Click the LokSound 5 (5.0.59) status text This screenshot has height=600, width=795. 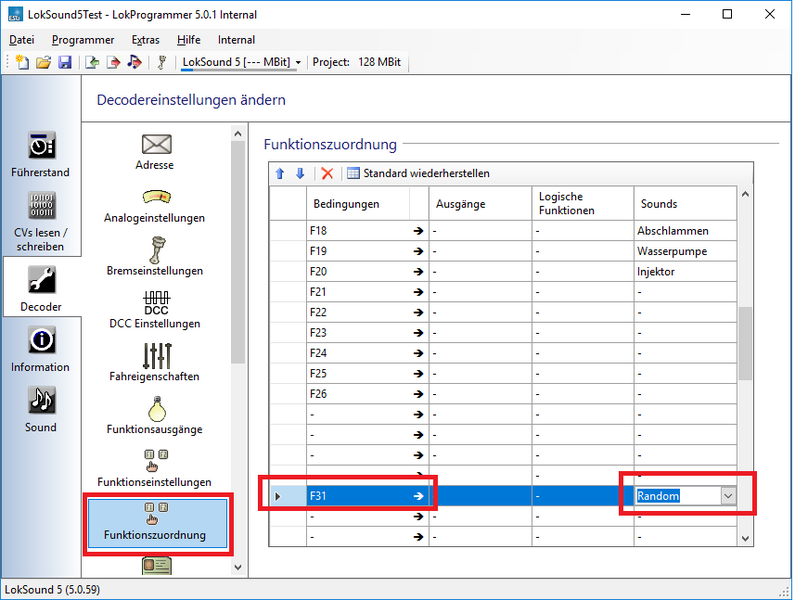[53, 590]
